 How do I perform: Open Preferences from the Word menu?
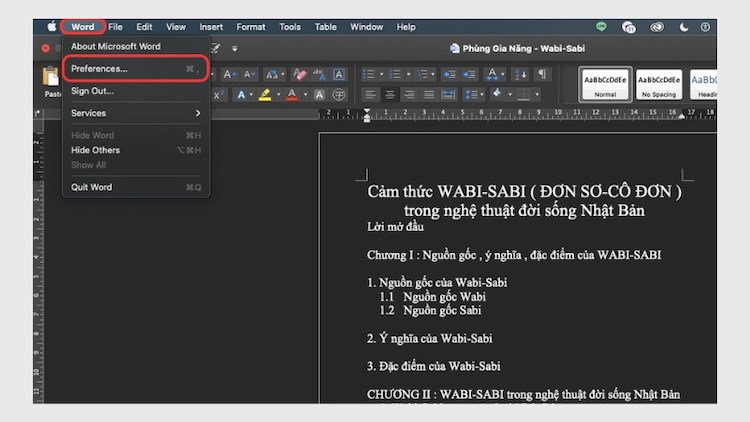(100, 69)
